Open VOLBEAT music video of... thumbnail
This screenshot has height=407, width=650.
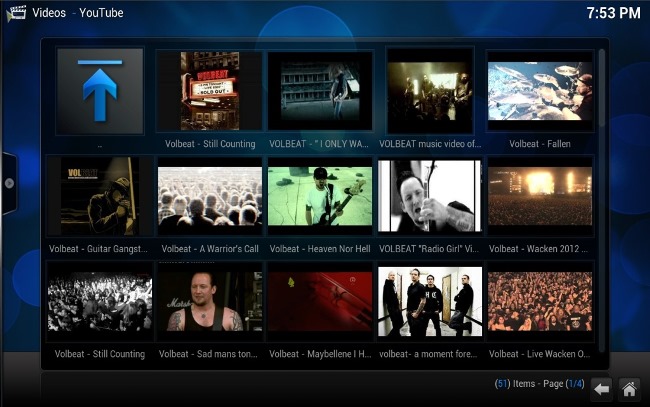coord(430,91)
